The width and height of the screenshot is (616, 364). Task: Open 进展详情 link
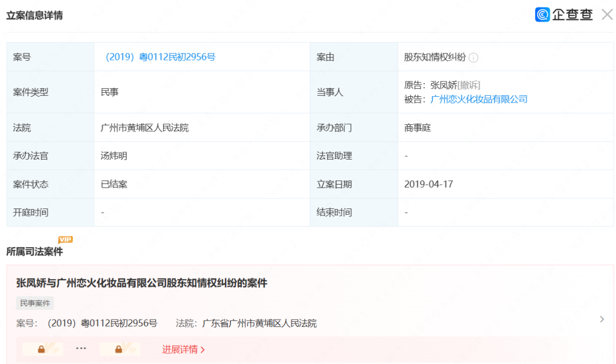click(x=184, y=349)
